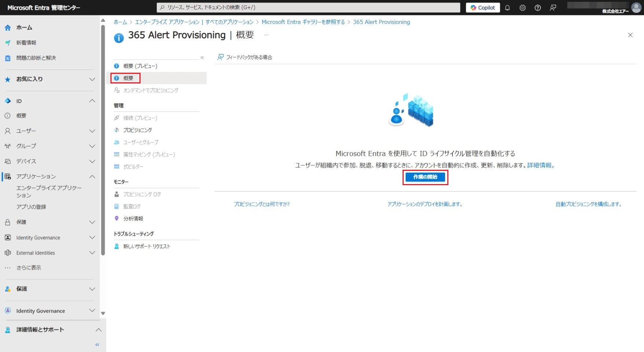Click the user account avatar
The width and height of the screenshot is (644, 352).
click(636, 7)
